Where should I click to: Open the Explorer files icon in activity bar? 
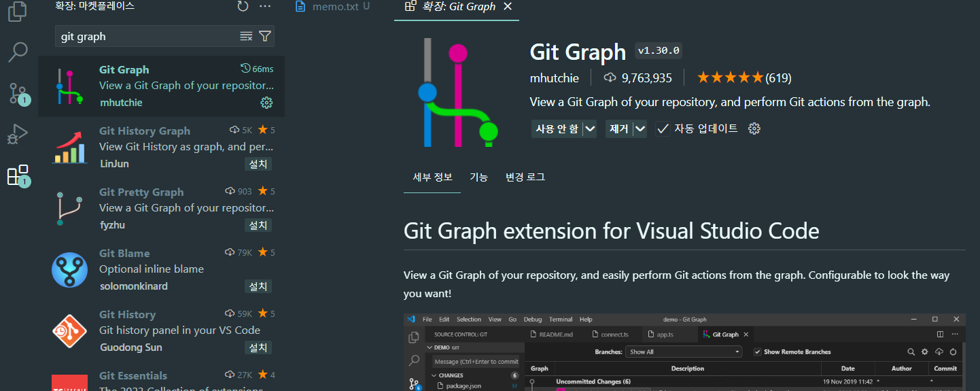18,12
